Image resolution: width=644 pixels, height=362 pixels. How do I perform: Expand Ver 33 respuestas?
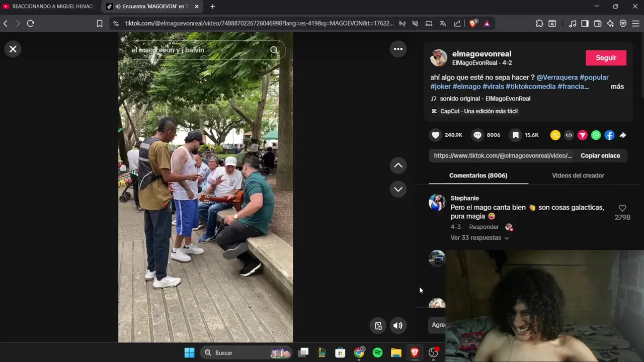(x=479, y=238)
